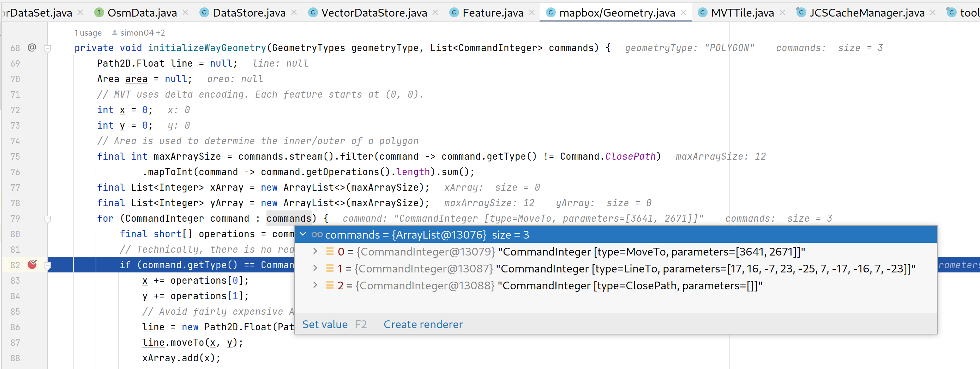Viewport: 980px width, 369px height.
Task: Toggle the breakpoint on line 82
Action: [x=32, y=264]
